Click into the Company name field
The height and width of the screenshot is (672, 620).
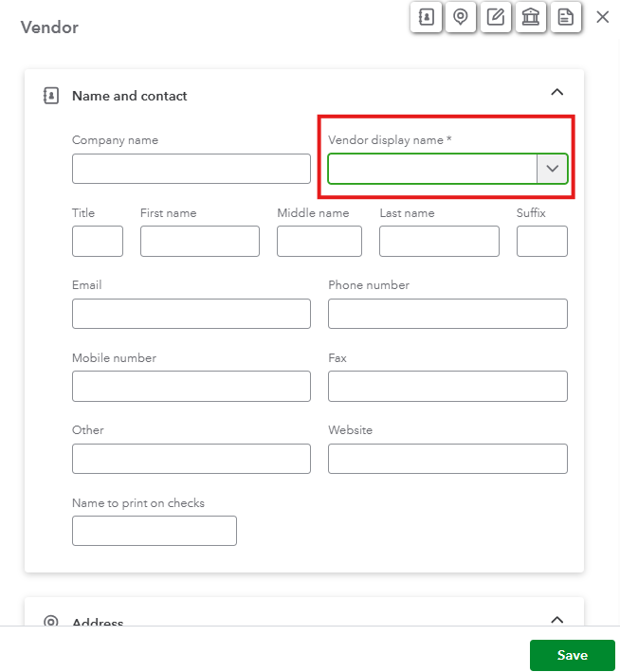pyautogui.click(x=191, y=169)
